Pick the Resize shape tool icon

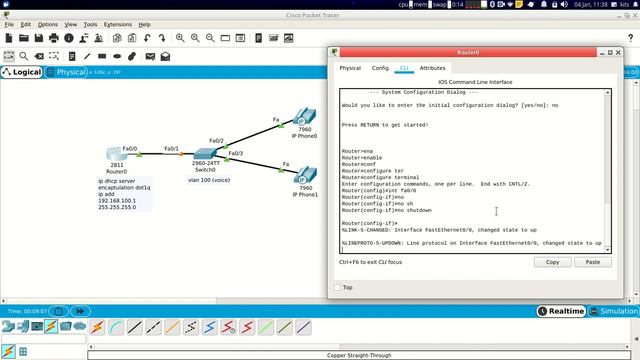click(53, 56)
